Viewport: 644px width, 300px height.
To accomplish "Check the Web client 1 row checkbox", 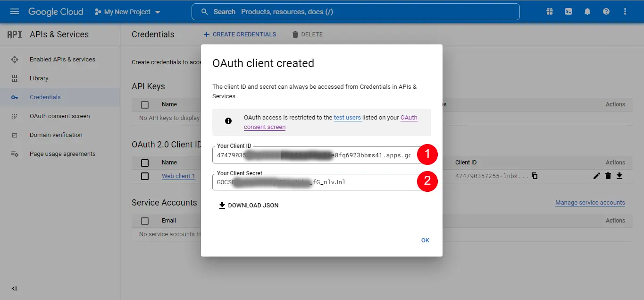I will (x=144, y=176).
